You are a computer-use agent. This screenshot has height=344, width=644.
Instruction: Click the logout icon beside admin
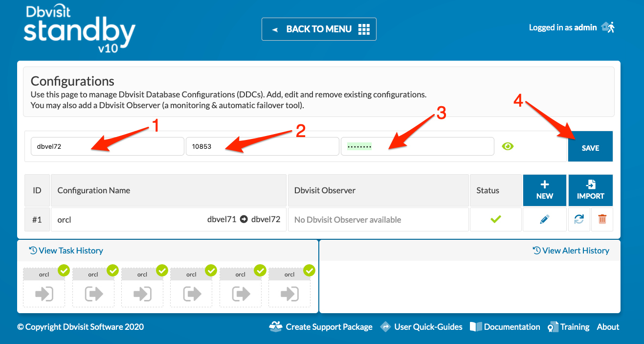coord(608,27)
